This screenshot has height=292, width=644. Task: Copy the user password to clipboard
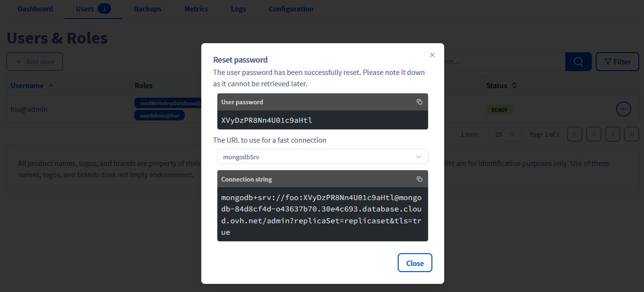click(x=420, y=102)
